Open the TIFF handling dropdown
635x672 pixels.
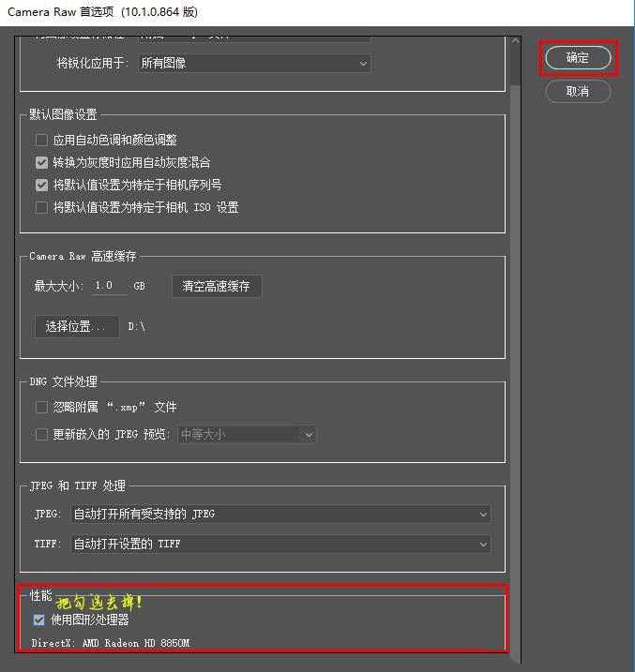(280, 544)
